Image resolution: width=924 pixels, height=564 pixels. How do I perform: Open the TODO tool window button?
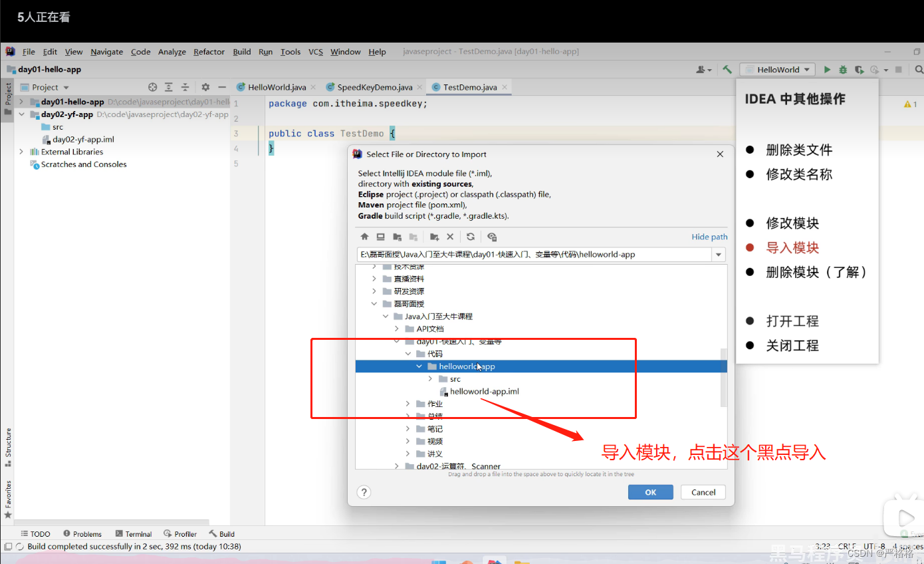click(x=36, y=534)
